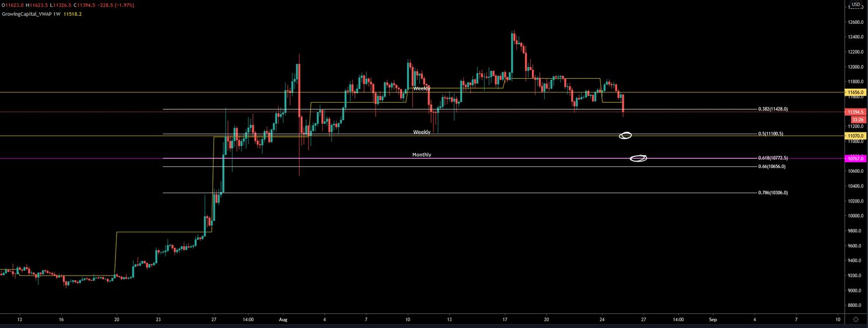Click the close price C11394.5

(x=85, y=6)
